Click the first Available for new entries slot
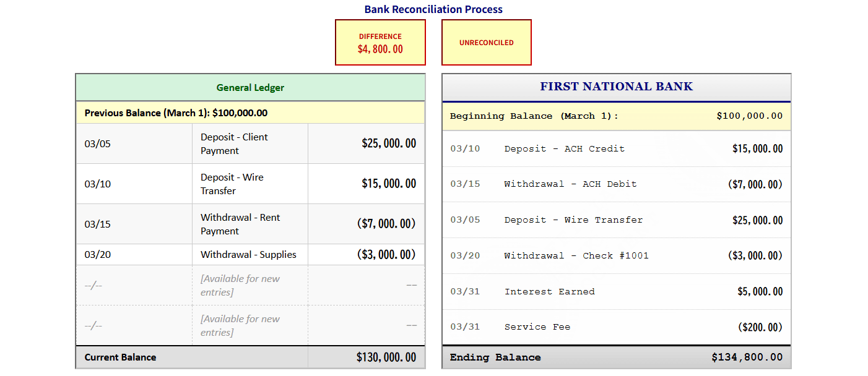Viewport: 868px width, 376px height. (x=250, y=285)
